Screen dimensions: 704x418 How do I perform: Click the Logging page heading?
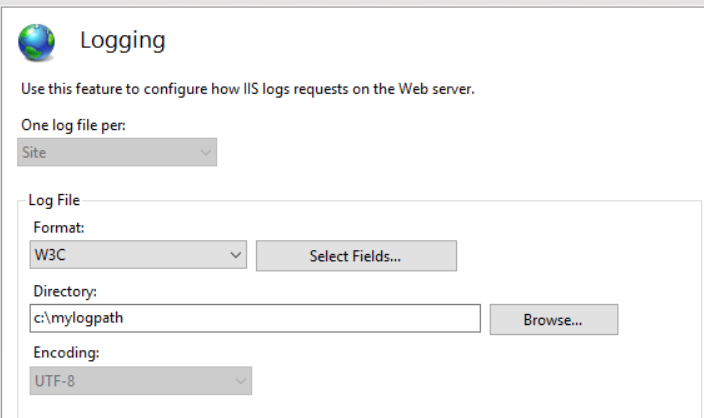(x=122, y=41)
